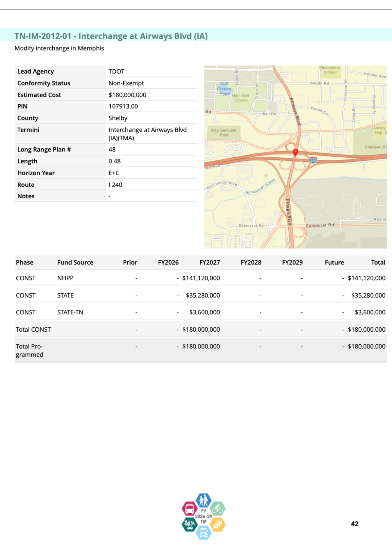Click the red location pin on the map
The height and width of the screenshot is (555, 392).
pos(296,152)
